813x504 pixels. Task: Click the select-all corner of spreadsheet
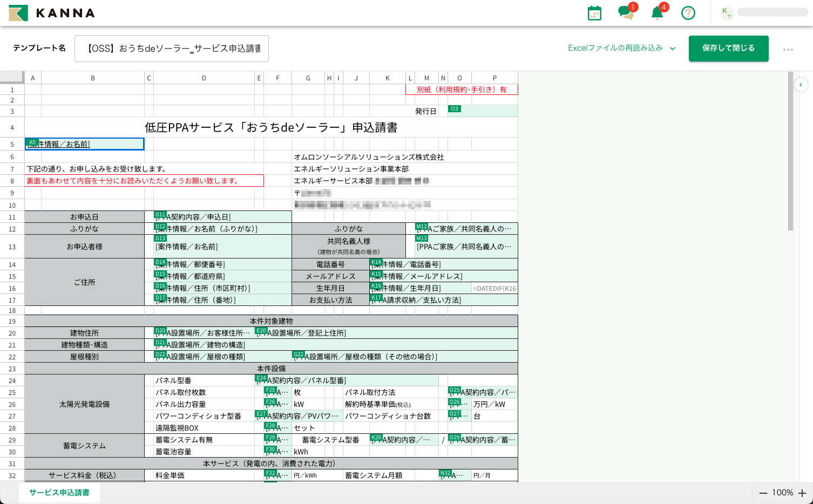(x=12, y=77)
